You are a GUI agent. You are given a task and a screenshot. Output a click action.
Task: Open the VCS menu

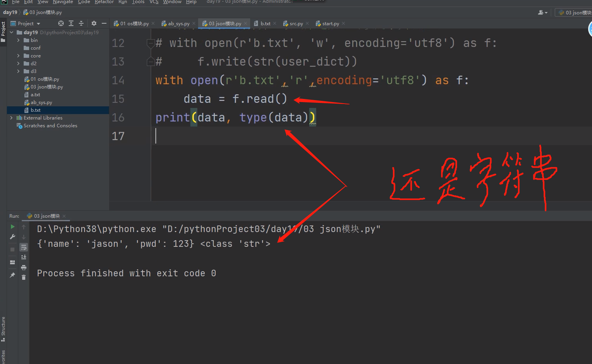(154, 2)
